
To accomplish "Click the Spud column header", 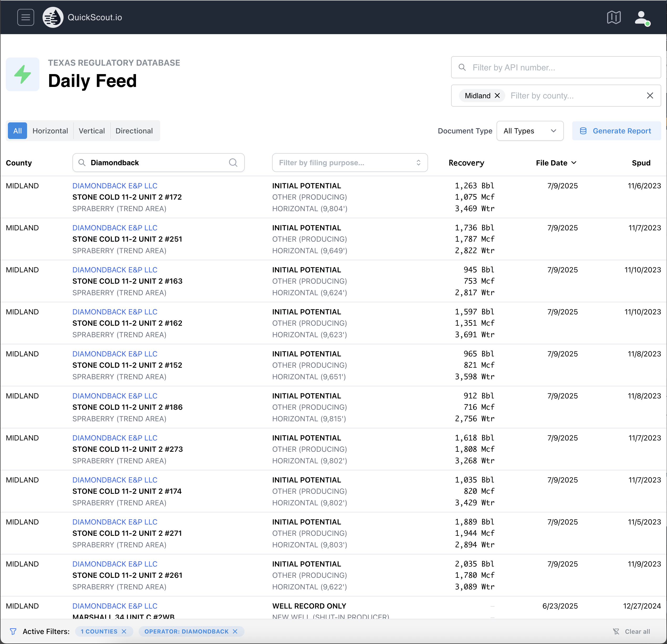I will point(641,163).
